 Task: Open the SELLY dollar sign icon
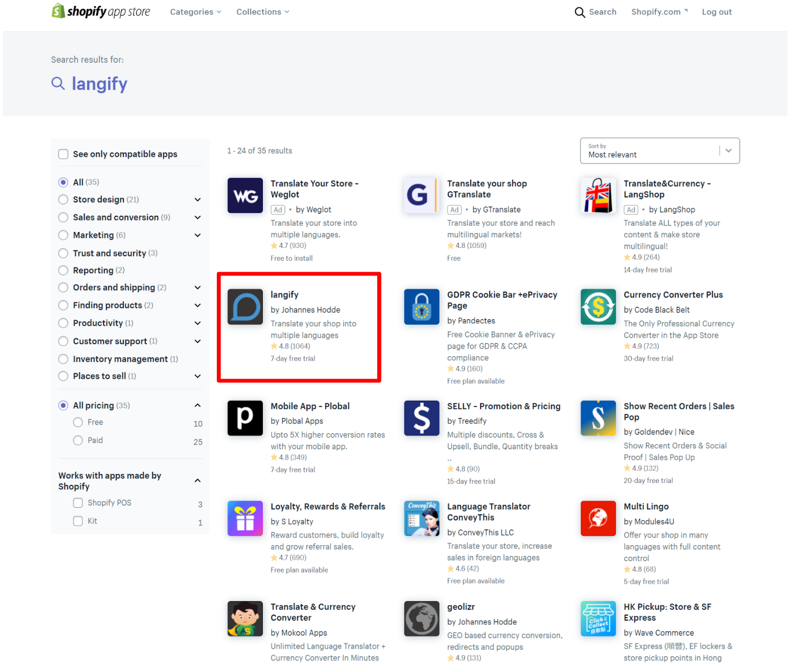coord(422,418)
